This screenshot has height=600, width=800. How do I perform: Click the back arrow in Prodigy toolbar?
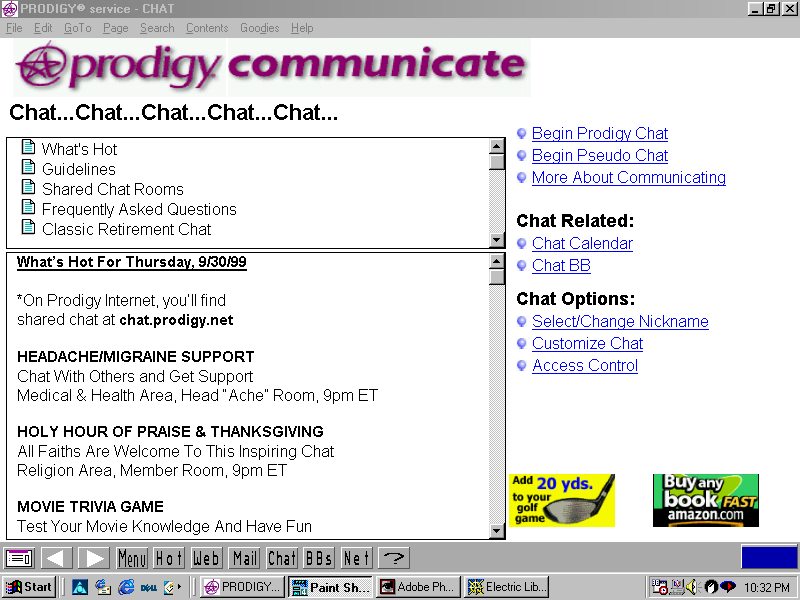(x=56, y=558)
